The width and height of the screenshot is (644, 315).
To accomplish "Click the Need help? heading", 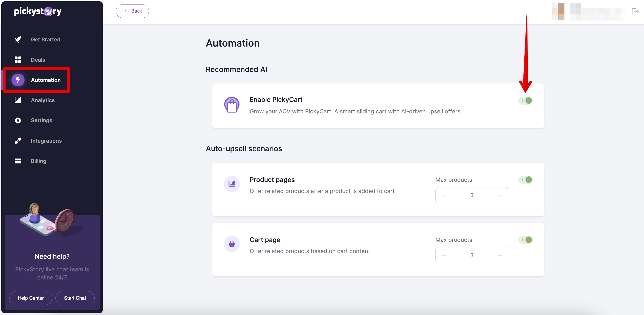I will 52,256.
